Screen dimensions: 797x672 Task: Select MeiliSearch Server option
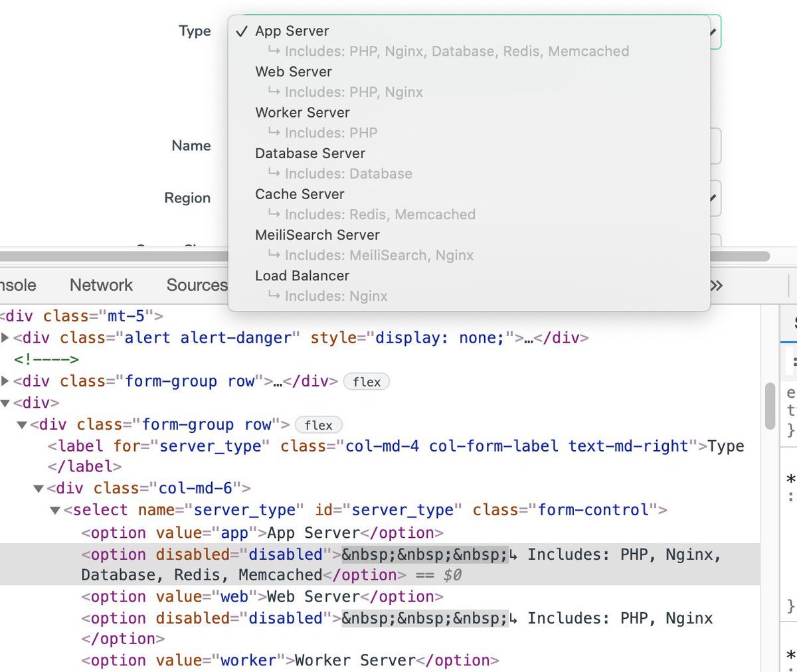(317, 235)
